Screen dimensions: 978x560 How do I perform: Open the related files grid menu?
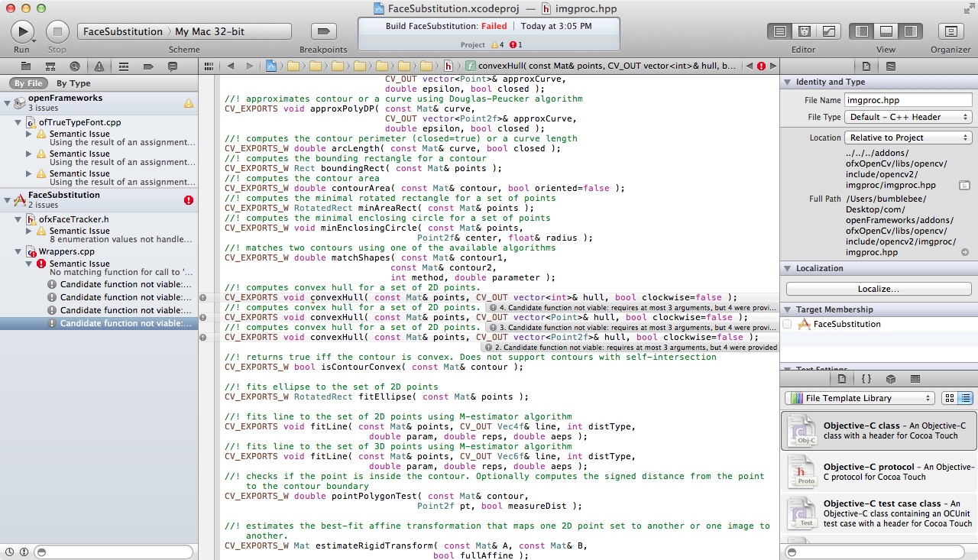(209, 66)
